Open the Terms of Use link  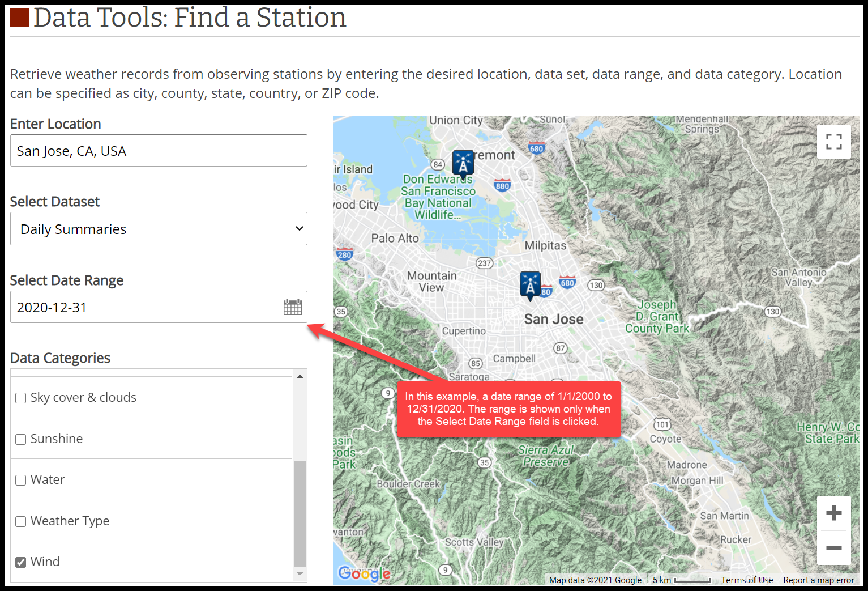747,580
